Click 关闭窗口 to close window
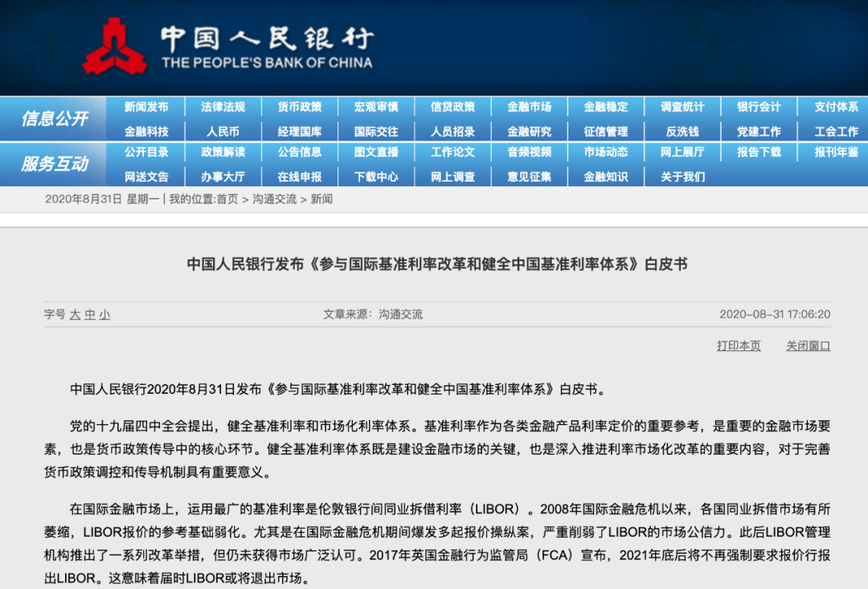The height and width of the screenshot is (589, 868). pos(808,346)
